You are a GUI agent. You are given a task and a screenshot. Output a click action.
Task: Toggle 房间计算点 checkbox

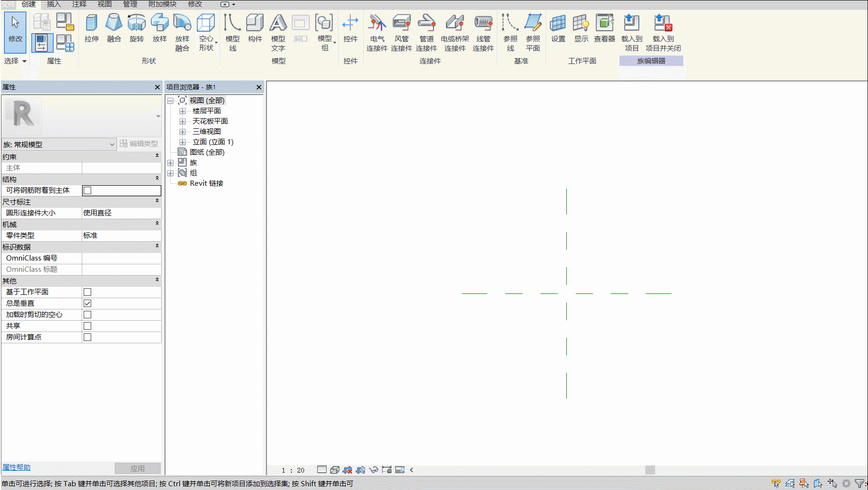point(87,337)
